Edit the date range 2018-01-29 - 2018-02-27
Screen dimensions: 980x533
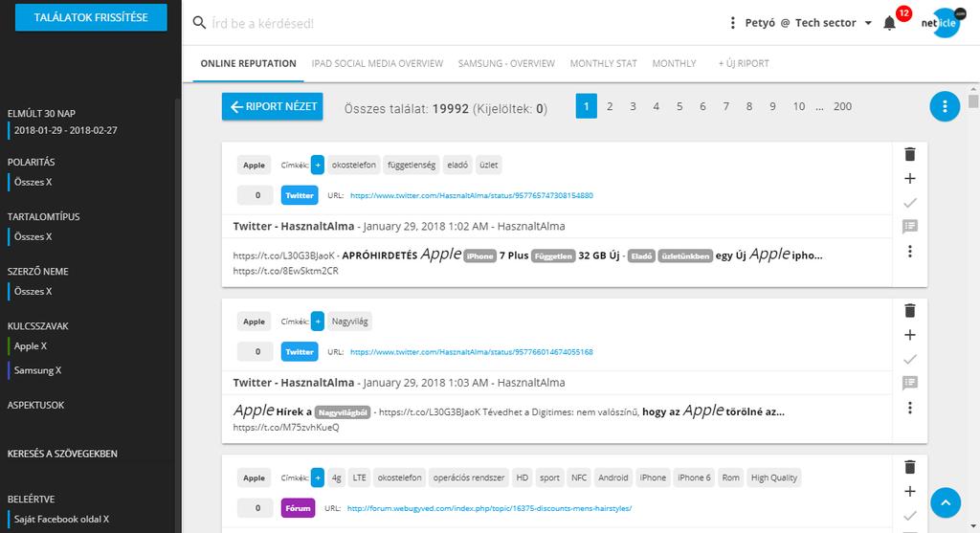[66, 130]
